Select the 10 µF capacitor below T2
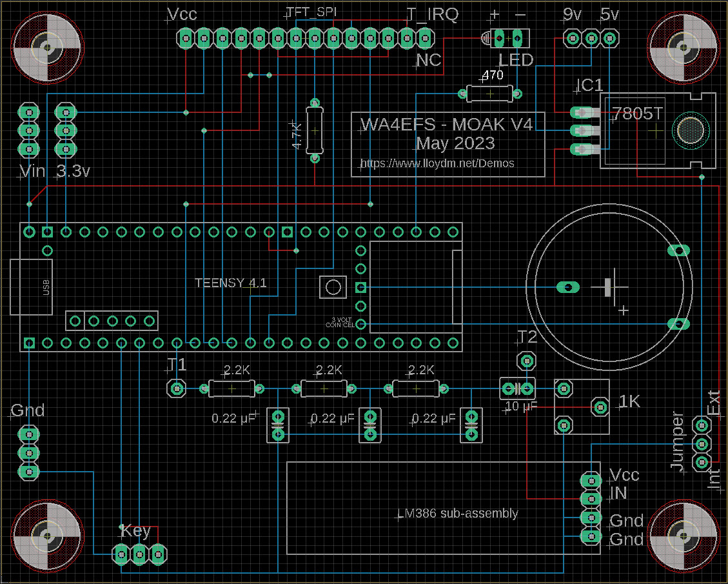This screenshot has width=728, height=584. [x=517, y=388]
